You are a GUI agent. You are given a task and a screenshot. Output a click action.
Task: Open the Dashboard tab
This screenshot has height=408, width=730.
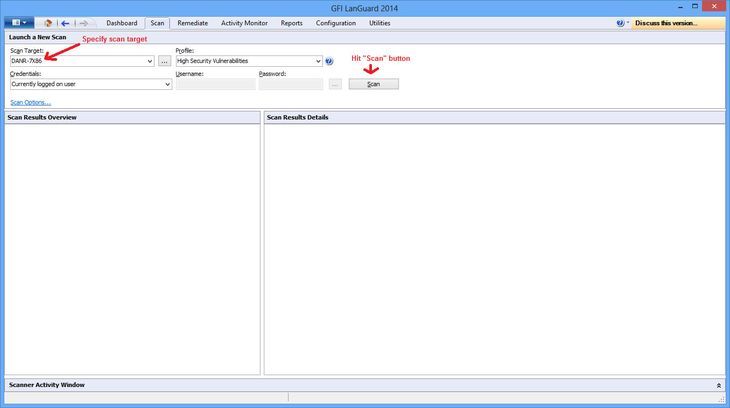122,23
